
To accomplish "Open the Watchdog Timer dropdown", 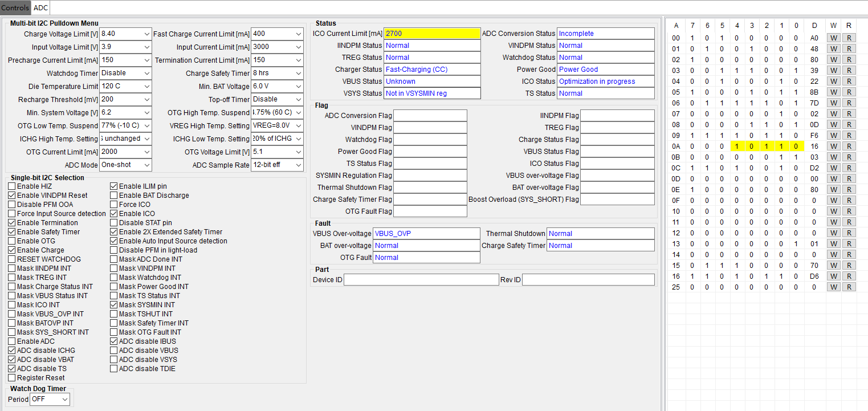I will pyautogui.click(x=125, y=73).
